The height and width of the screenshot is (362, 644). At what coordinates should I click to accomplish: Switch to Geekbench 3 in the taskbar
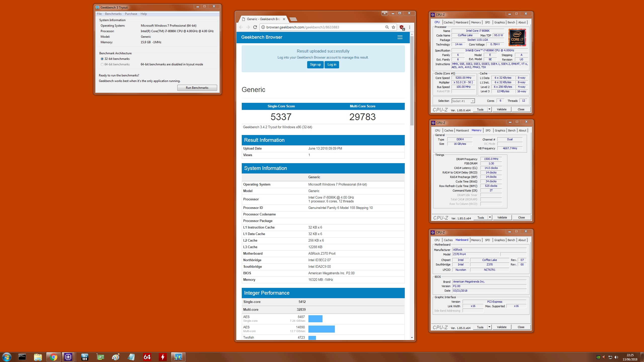178,357
